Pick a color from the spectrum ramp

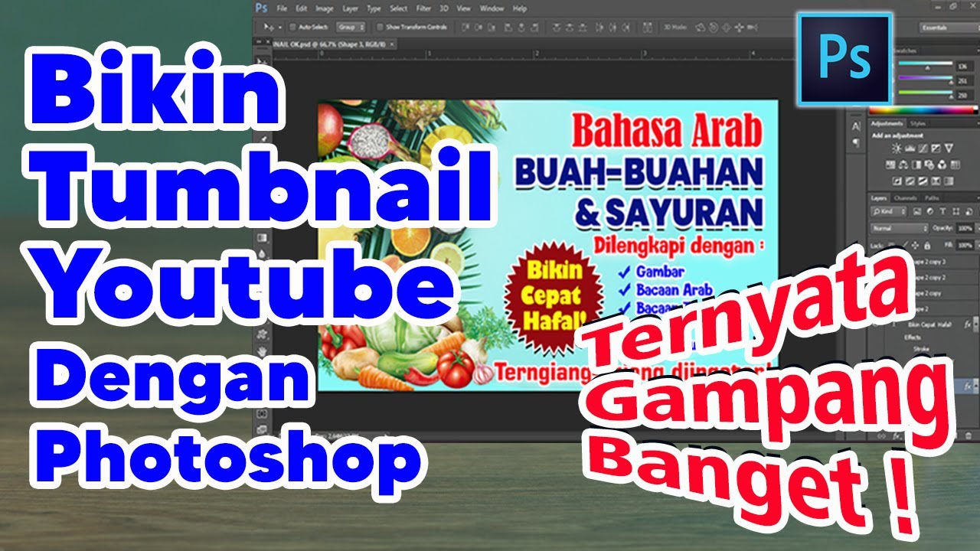tap(923, 109)
